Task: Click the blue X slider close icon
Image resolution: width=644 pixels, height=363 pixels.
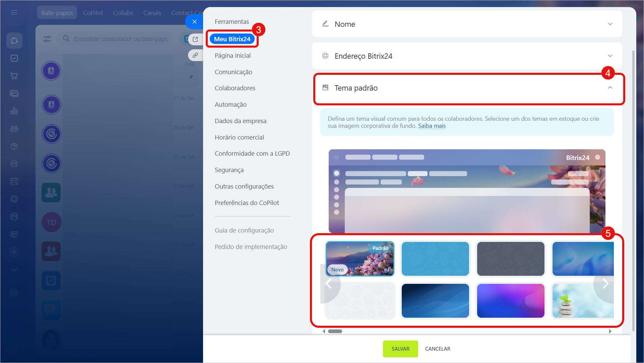Action: click(194, 21)
